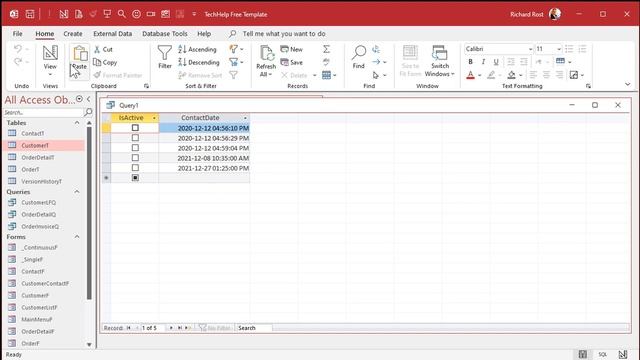This screenshot has height=360, width=640.
Task: Sort Descending icon in ribbon
Action: [x=182, y=62]
